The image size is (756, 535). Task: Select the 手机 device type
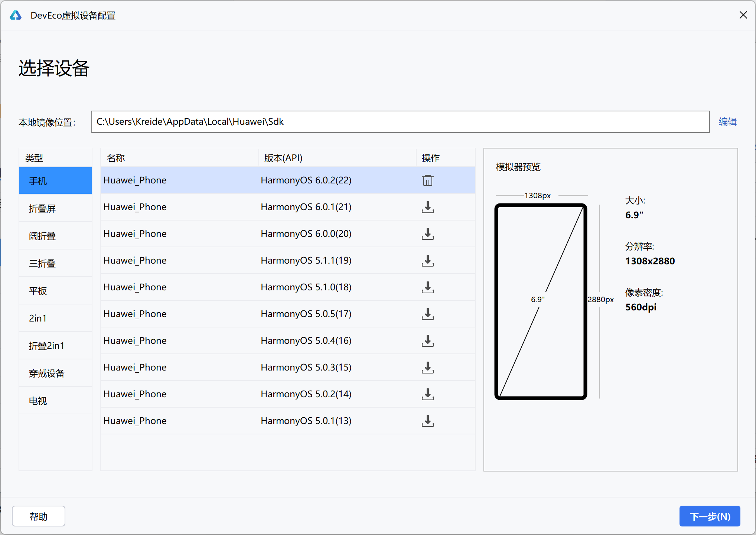(55, 180)
